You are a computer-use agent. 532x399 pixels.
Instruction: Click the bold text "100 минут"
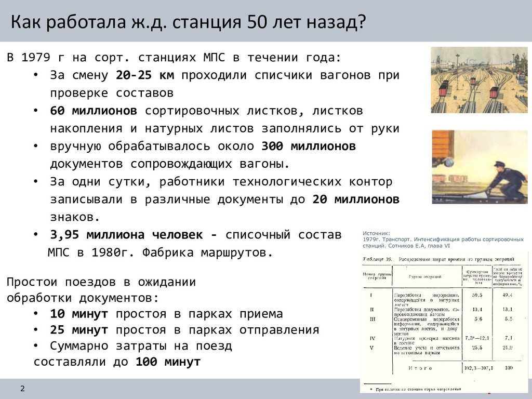168,362
